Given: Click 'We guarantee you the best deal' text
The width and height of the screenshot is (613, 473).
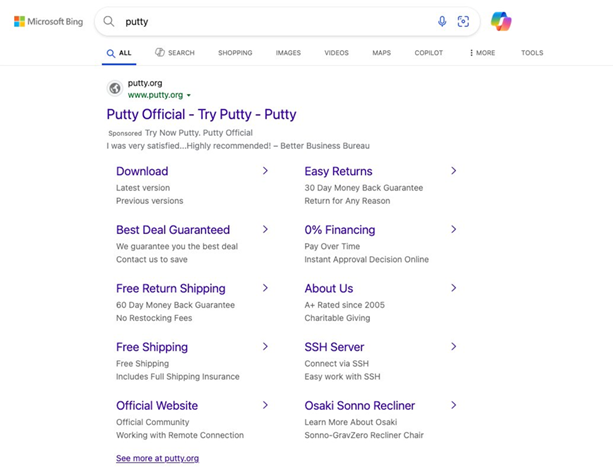Looking at the screenshot, I should pos(177,247).
